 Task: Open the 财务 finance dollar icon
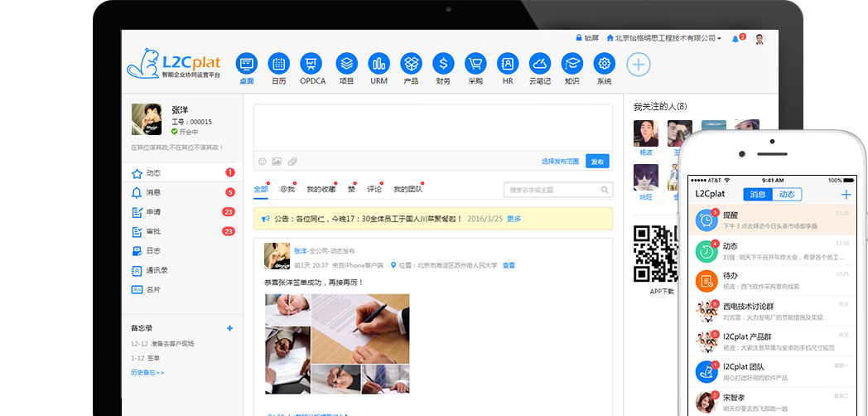[443, 64]
